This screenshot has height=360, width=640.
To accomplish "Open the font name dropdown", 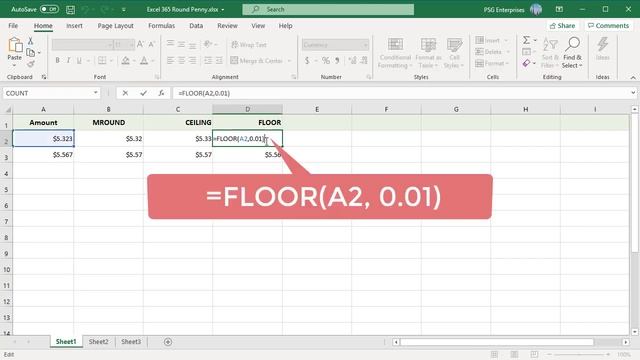I will click(x=110, y=44).
